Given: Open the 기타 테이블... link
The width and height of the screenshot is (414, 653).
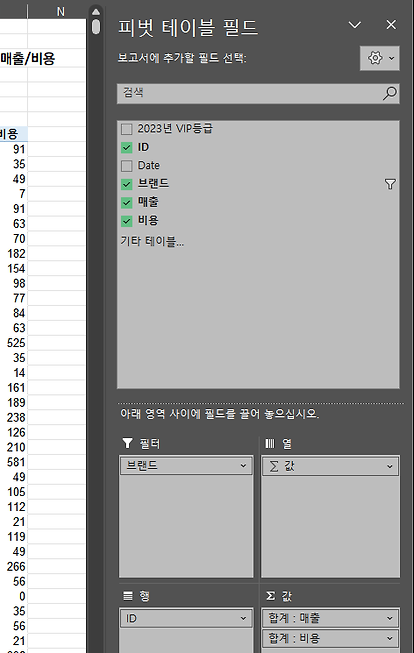Looking at the screenshot, I should 152,241.
